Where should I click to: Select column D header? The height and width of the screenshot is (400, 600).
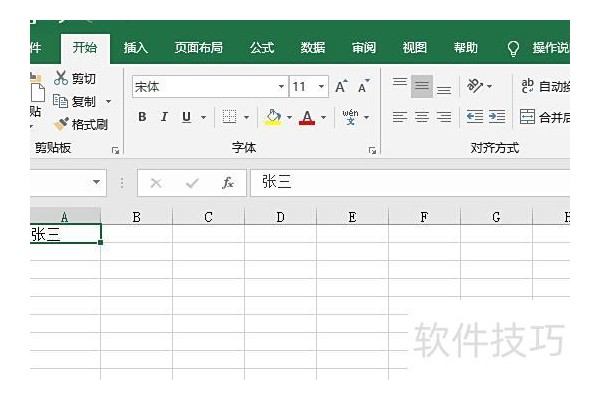pyautogui.click(x=280, y=217)
